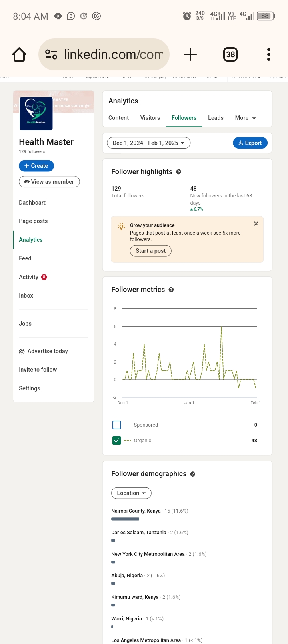Click Advertise today link

point(48,351)
